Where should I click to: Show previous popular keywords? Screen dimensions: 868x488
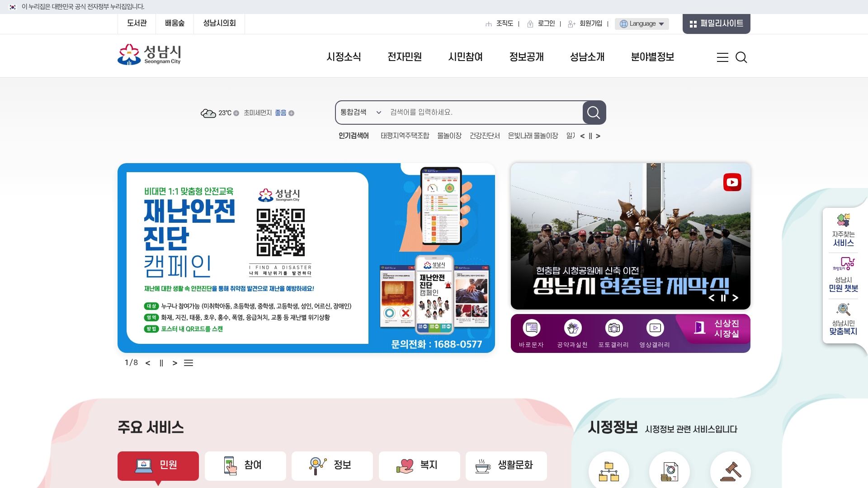[582, 136]
